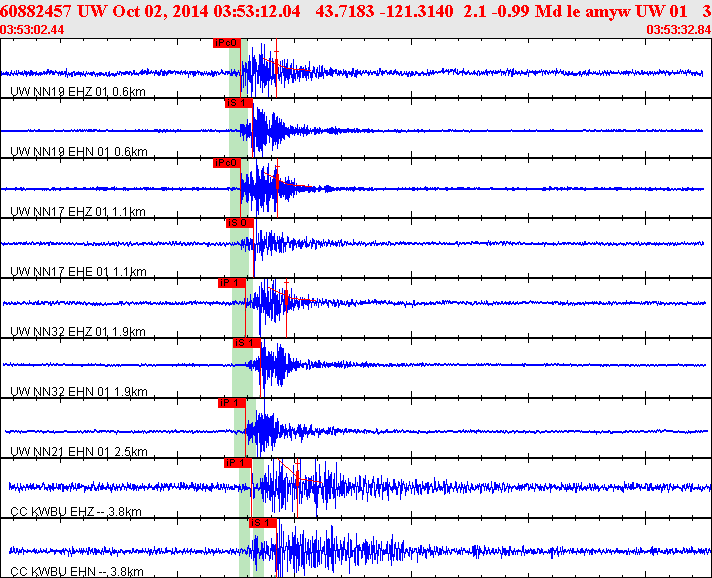712x578 pixels.
Task: Click the event ID 60882457 in header
Action: pos(36,11)
